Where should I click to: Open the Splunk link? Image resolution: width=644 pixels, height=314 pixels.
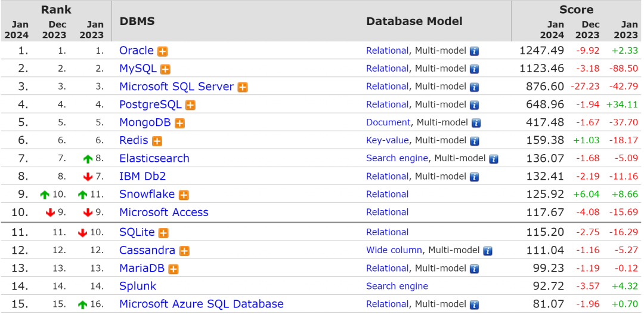[x=138, y=285]
